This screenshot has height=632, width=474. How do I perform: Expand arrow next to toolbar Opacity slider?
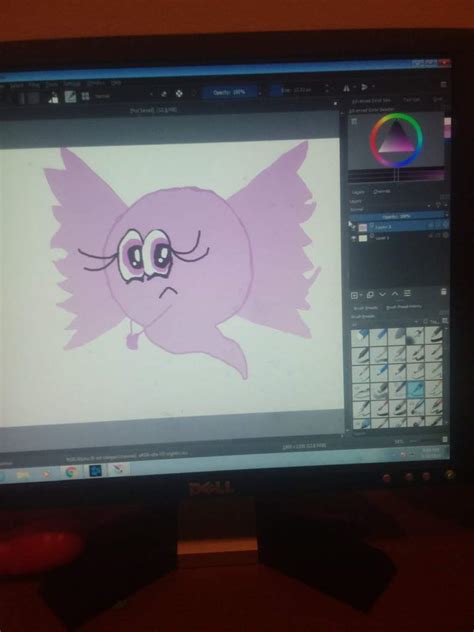pos(260,92)
